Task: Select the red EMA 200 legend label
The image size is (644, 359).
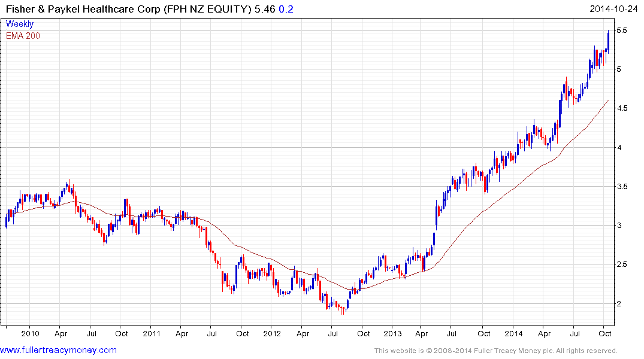Action: tap(23, 36)
